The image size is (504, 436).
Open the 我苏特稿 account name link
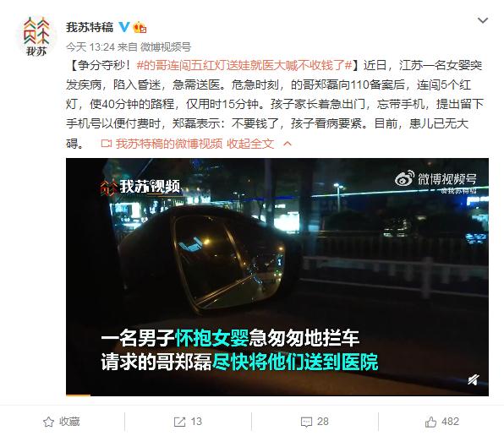(x=90, y=27)
